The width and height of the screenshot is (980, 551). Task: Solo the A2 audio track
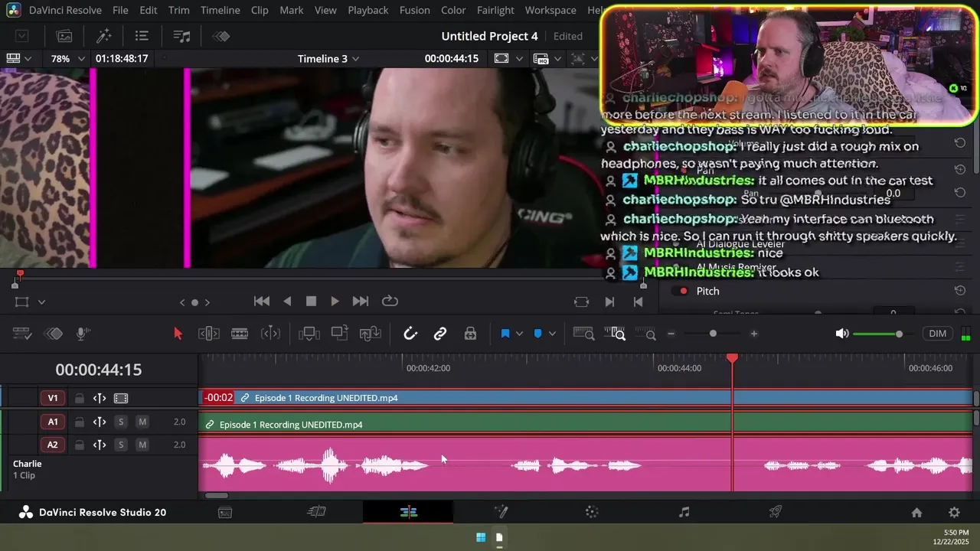click(x=121, y=445)
